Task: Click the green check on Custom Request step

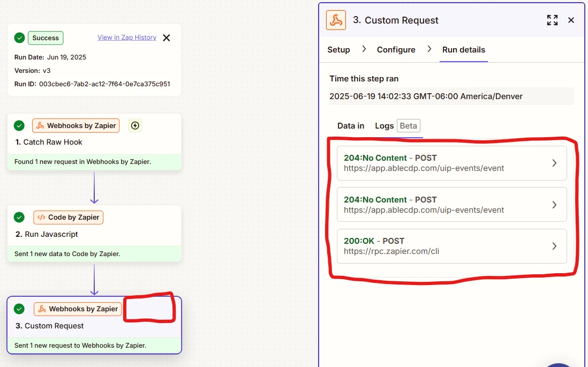Action: 19,309
